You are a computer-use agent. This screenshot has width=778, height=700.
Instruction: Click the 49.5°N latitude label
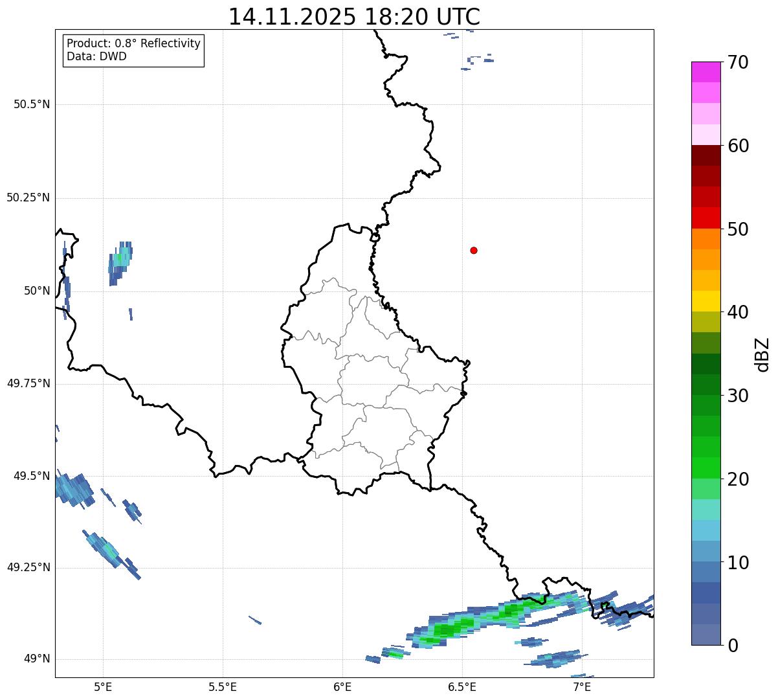[32, 476]
